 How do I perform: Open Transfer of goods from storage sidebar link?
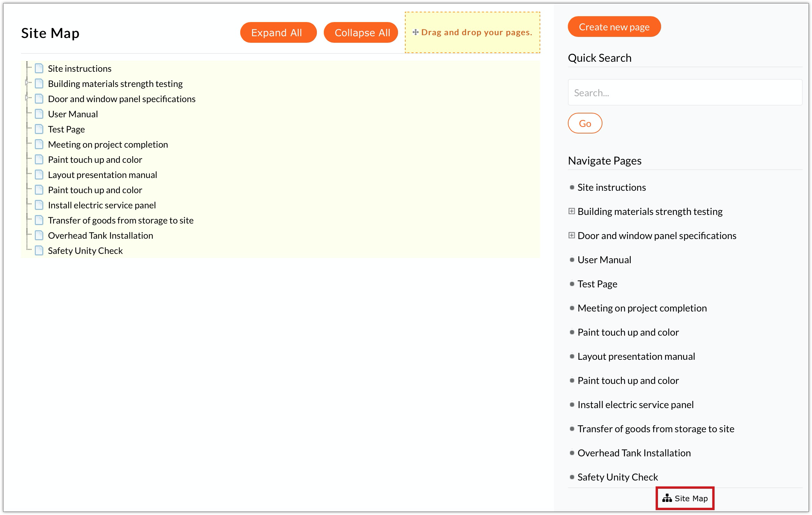point(656,429)
